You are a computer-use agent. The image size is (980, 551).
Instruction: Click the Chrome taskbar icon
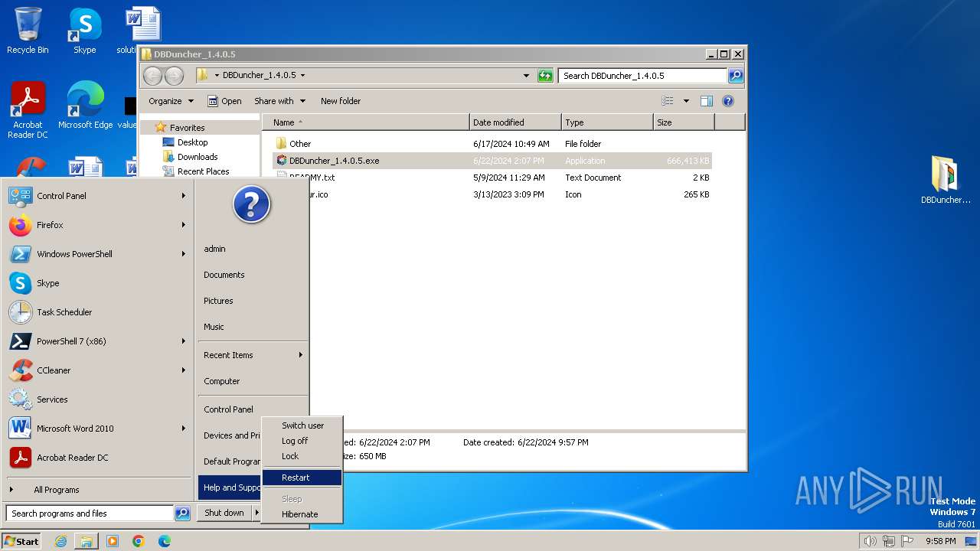pyautogui.click(x=139, y=541)
